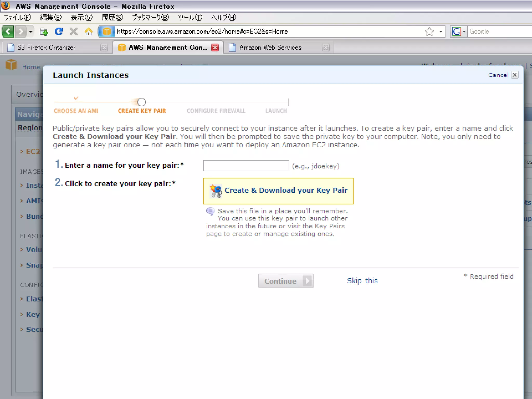Click the Skip this link
Viewport: 532px width, 399px height.
[362, 281]
